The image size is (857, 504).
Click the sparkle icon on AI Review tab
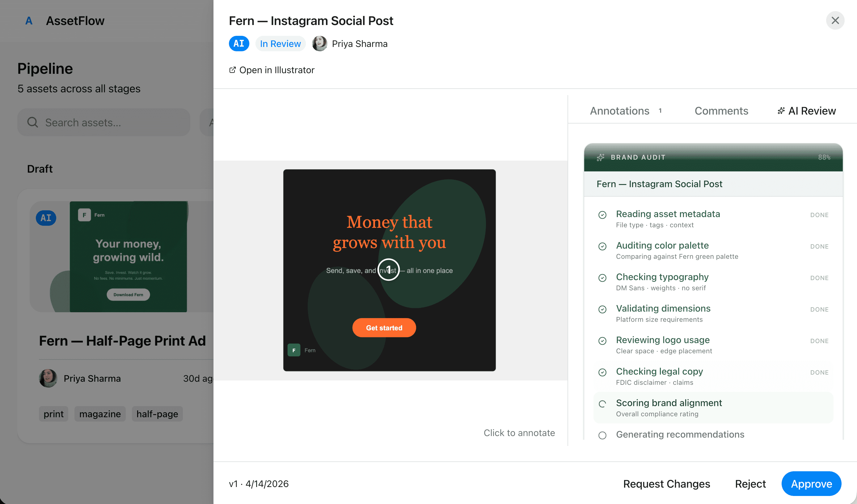click(781, 111)
